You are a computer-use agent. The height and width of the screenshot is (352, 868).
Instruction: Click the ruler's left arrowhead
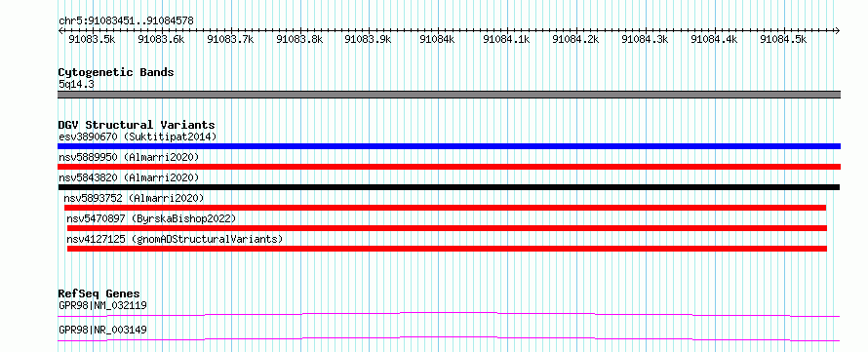tap(60, 31)
